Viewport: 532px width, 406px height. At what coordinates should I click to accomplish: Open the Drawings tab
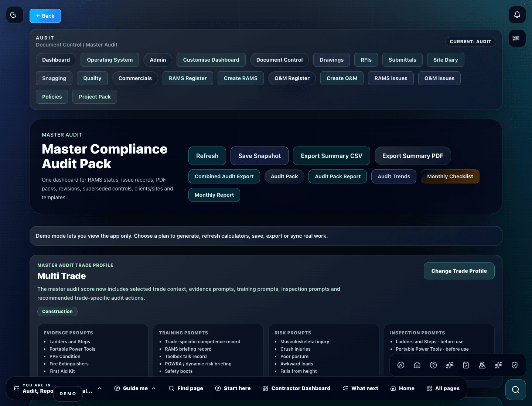pyautogui.click(x=331, y=60)
